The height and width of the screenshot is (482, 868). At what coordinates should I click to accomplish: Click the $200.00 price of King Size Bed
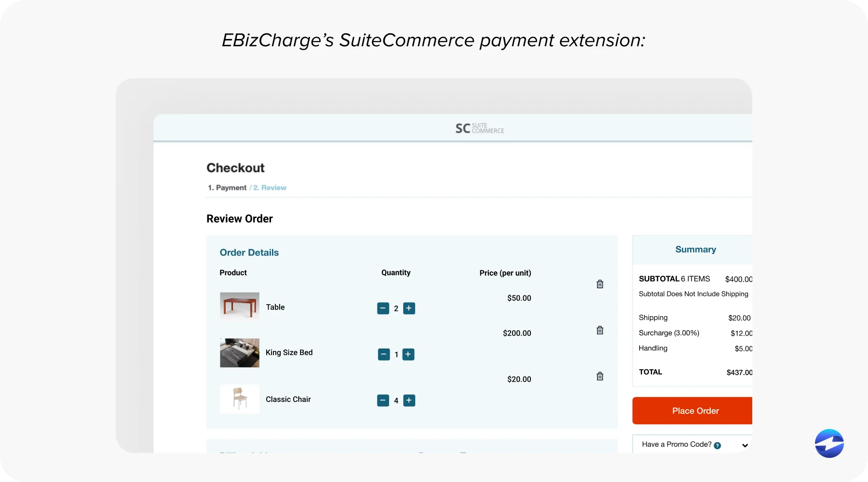pos(517,333)
